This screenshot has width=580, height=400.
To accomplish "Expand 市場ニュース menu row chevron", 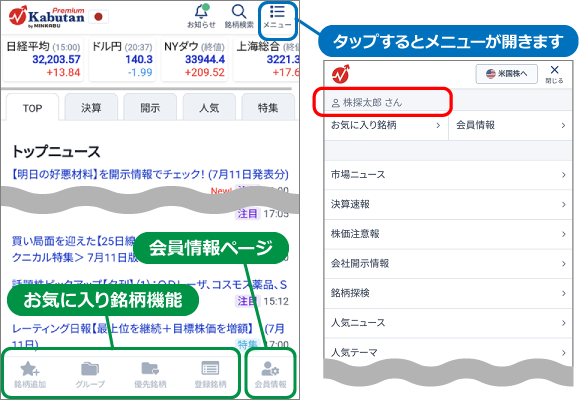I will (563, 175).
